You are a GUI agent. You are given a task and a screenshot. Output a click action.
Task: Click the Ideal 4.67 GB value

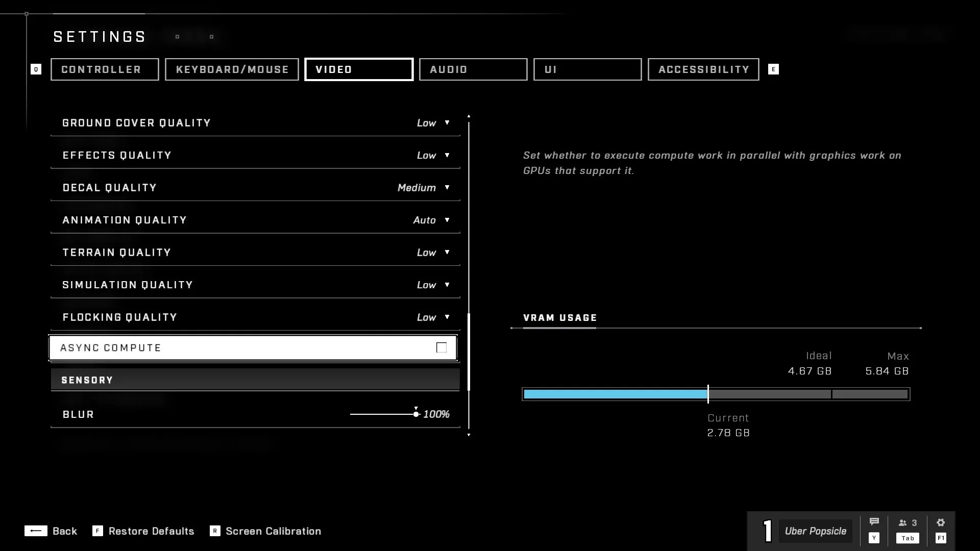click(x=810, y=371)
